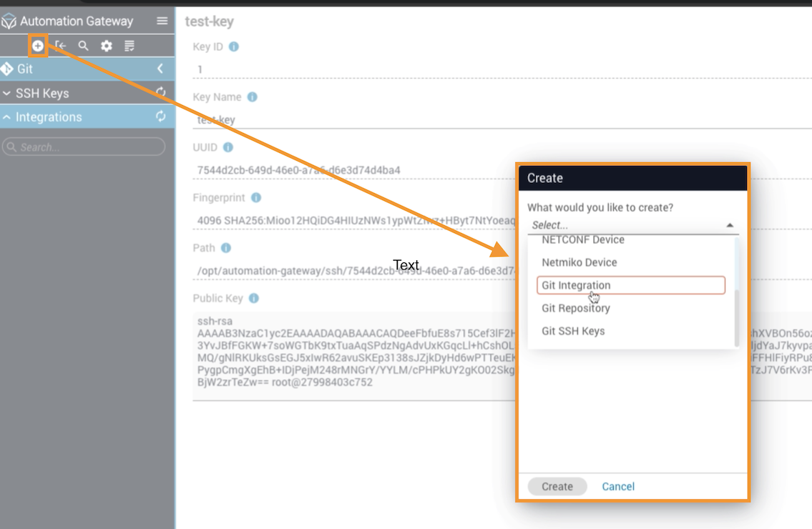Show info for Key ID
Screen dimensions: 812x529
(x=234, y=46)
